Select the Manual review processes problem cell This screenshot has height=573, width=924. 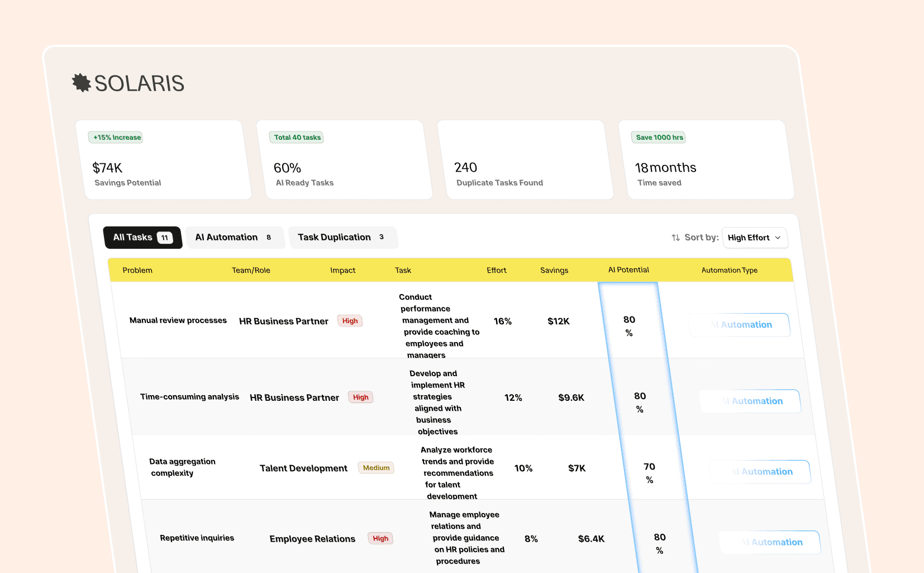[178, 321]
